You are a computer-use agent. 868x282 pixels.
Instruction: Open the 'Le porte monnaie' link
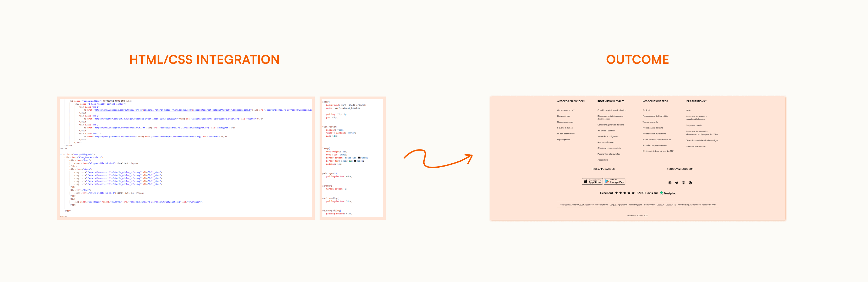point(694,125)
